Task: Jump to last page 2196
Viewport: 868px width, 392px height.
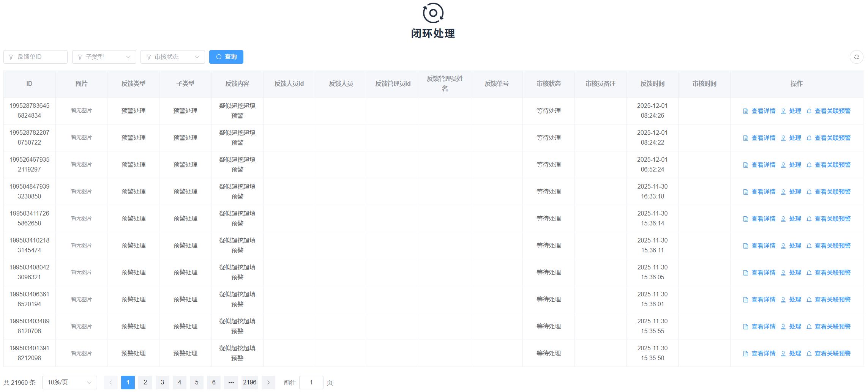Action: (249, 383)
